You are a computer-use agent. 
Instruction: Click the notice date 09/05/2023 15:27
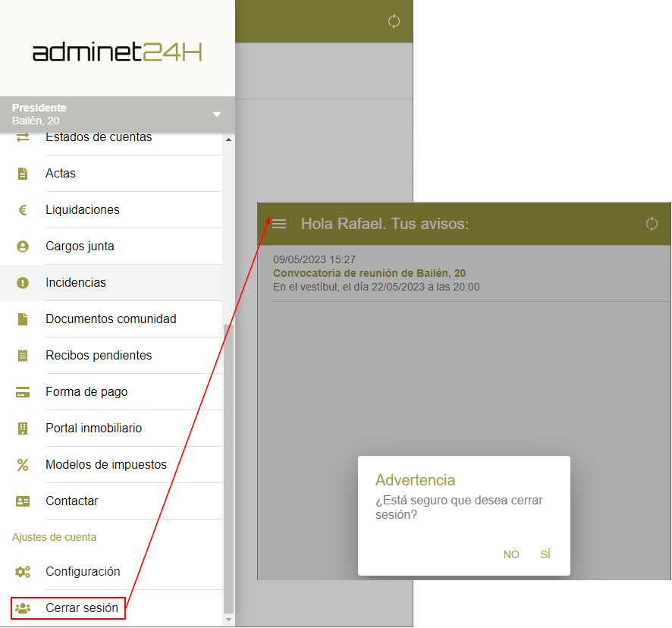click(x=314, y=260)
